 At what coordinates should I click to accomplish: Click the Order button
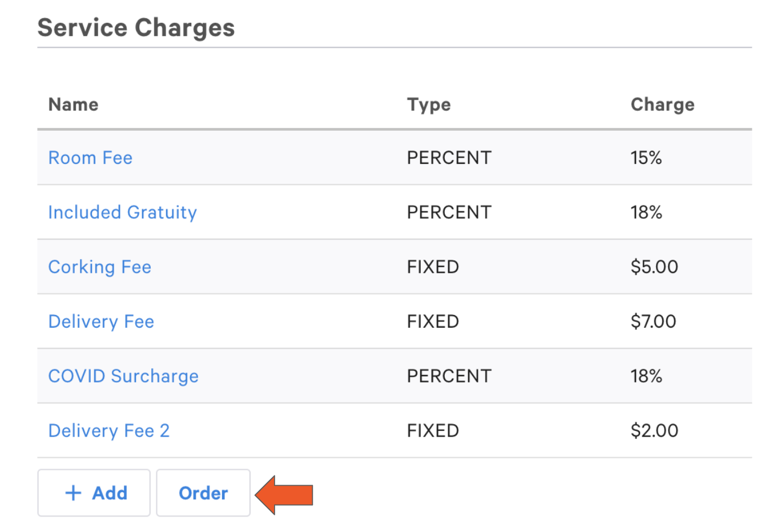pyautogui.click(x=203, y=493)
